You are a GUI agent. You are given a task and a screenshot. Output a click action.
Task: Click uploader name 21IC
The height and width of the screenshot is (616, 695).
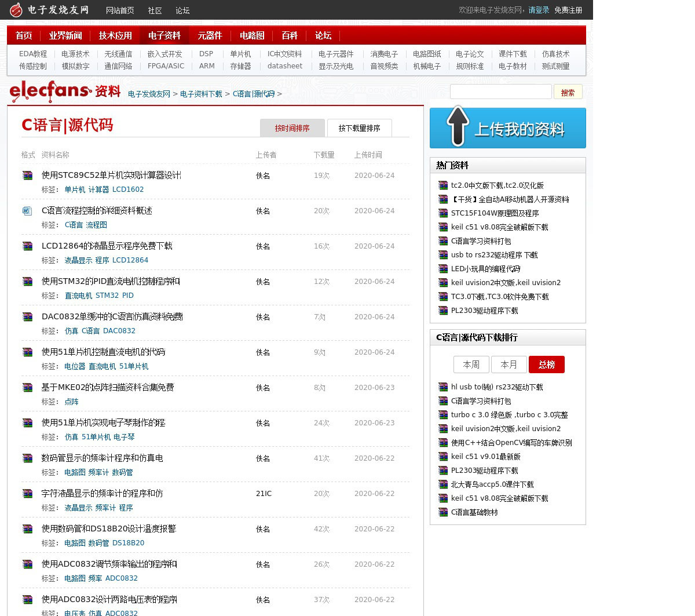point(264,494)
